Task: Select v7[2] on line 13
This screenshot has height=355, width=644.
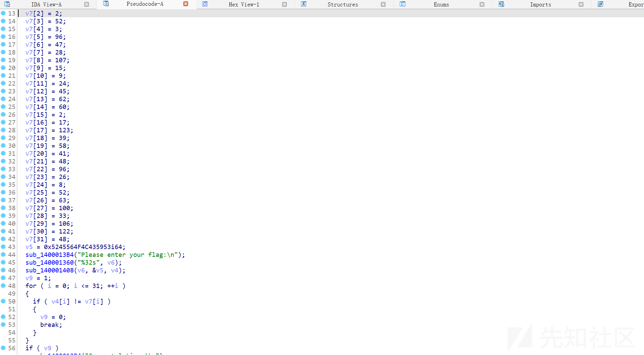Action: point(34,14)
